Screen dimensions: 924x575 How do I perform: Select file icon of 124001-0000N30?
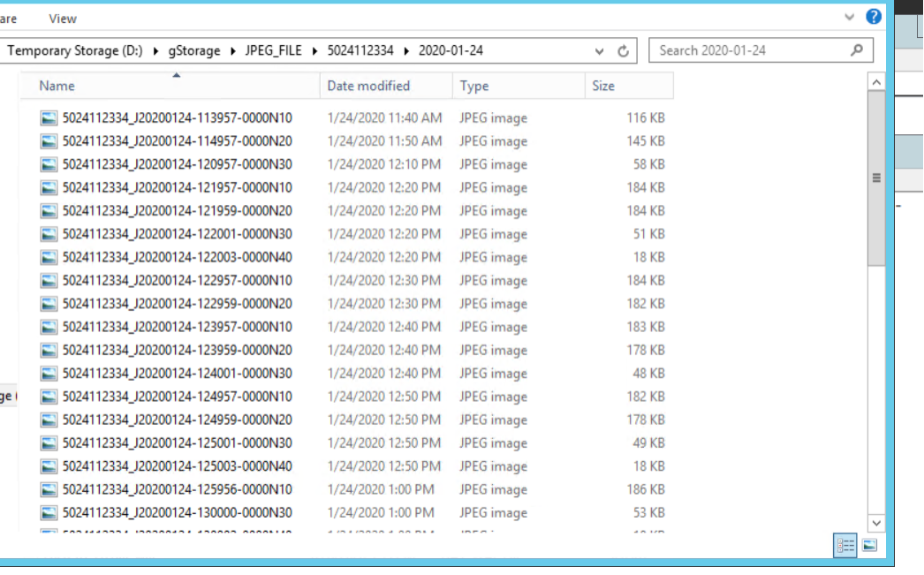tap(49, 374)
